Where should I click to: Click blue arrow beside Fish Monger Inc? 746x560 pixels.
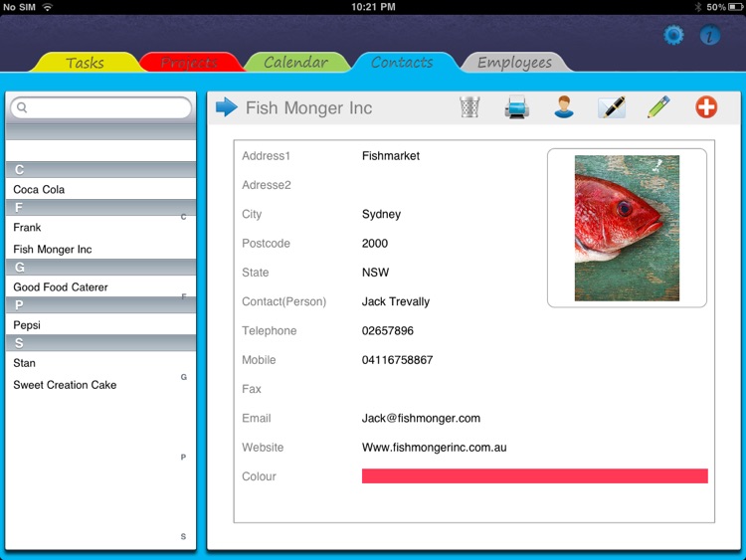[227, 107]
